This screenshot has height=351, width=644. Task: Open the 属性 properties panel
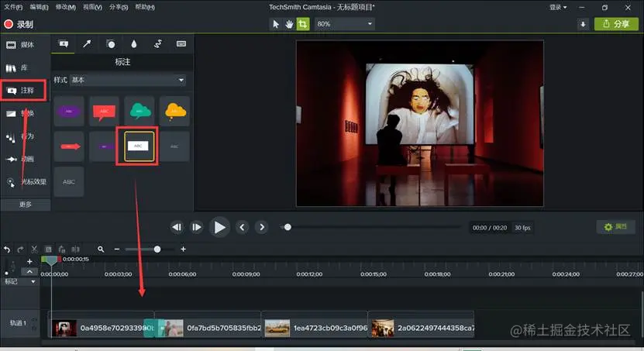615,226
